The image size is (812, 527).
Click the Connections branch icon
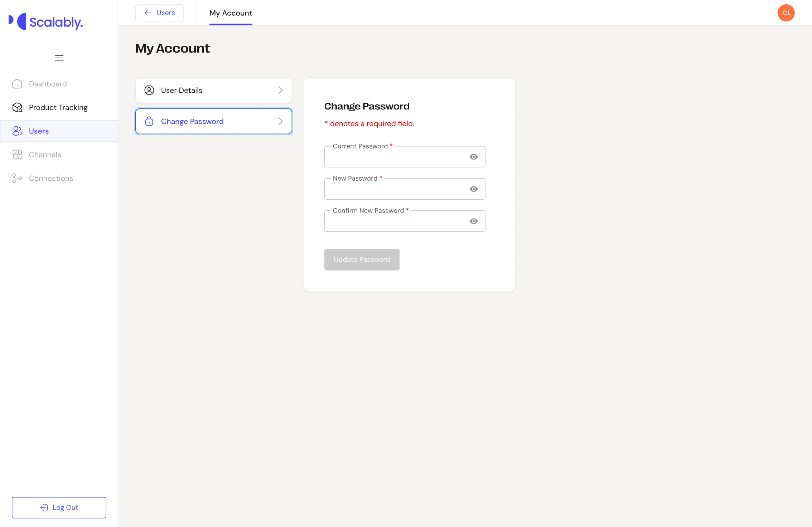[17, 178]
